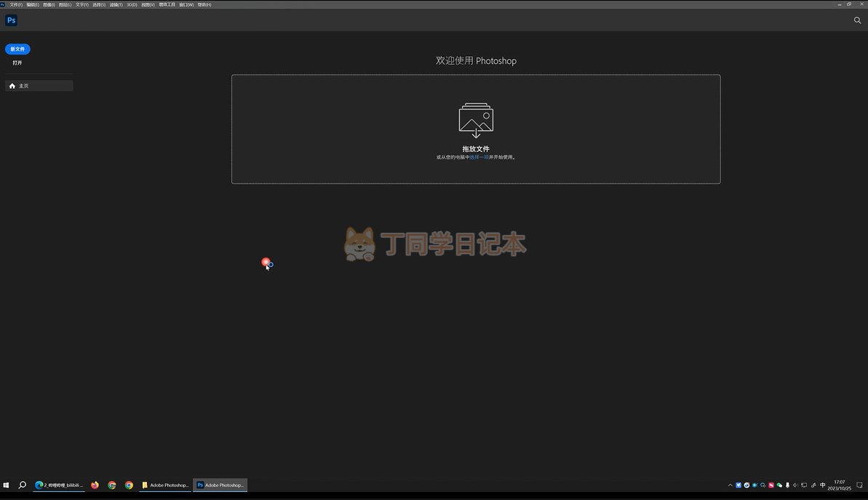
Task: Click the home icon beside 主页
Action: pos(12,86)
